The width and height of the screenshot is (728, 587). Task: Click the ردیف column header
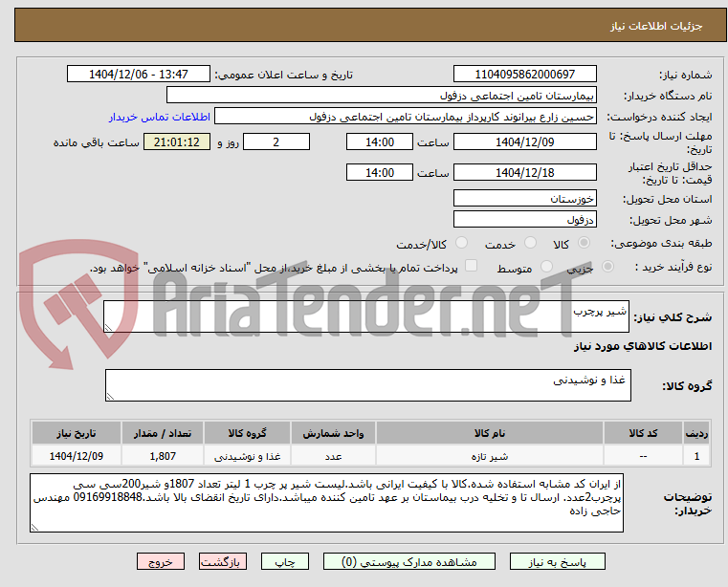[x=696, y=433]
